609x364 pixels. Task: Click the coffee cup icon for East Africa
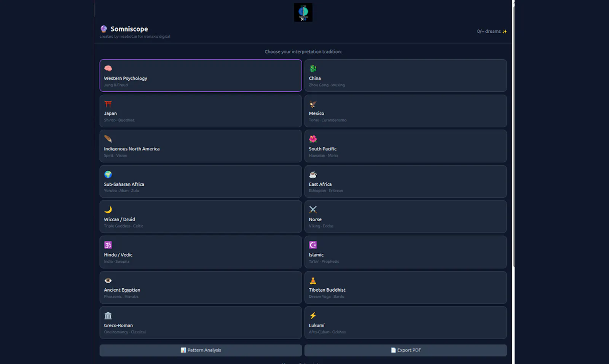tap(313, 175)
